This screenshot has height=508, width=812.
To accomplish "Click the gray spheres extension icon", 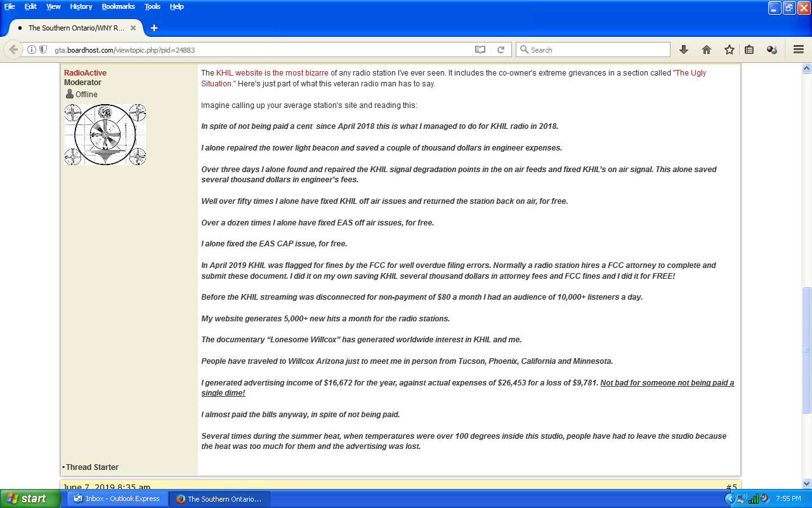I will tap(772, 50).
